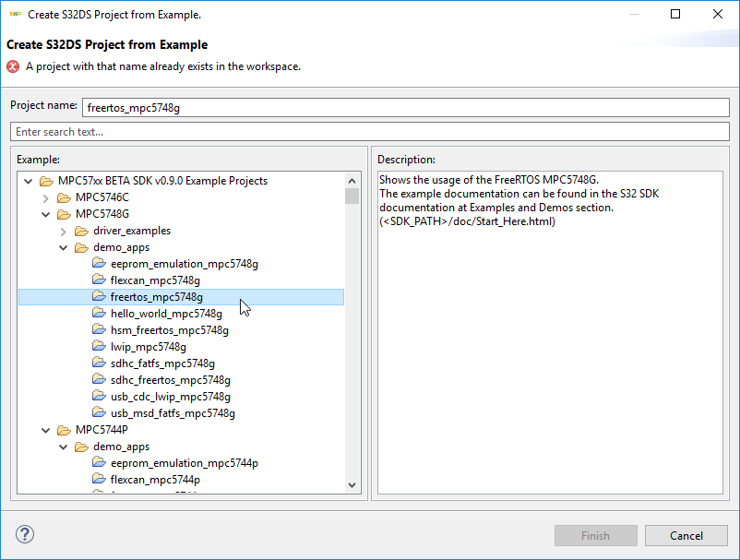The image size is (740, 560).
Task: Click the example tree scroll-down arrow
Action: [x=352, y=484]
